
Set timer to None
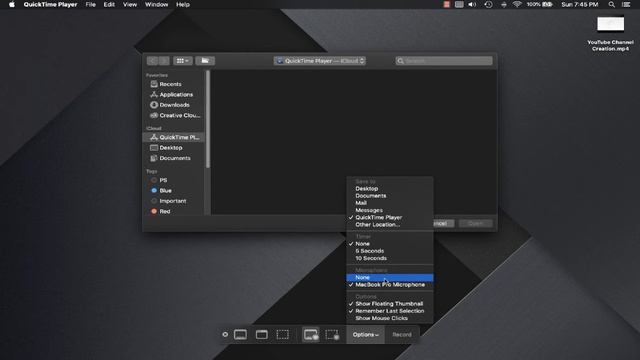[389, 244]
